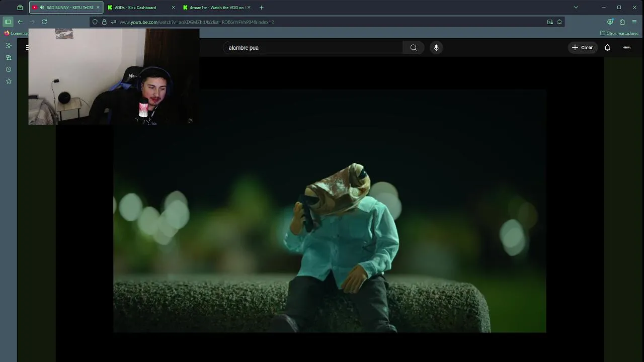Viewport: 644px width, 362px height.
Task: Open the Firefox tab overview icon
Action: pos(20,8)
